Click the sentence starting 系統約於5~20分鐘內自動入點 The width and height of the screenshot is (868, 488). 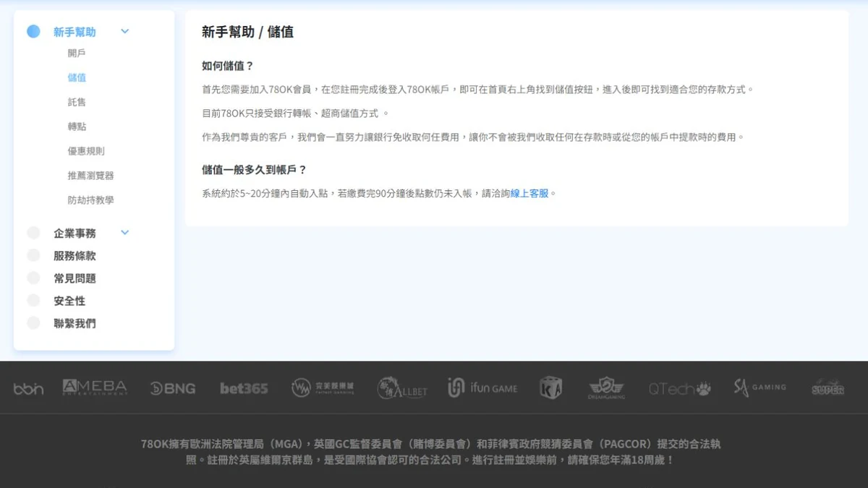[x=379, y=193]
